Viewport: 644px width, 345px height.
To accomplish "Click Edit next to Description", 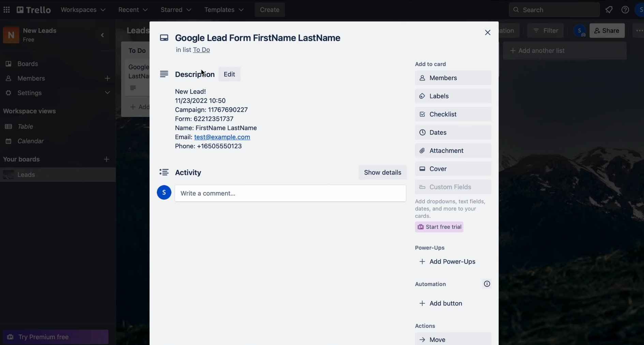I will tap(229, 74).
